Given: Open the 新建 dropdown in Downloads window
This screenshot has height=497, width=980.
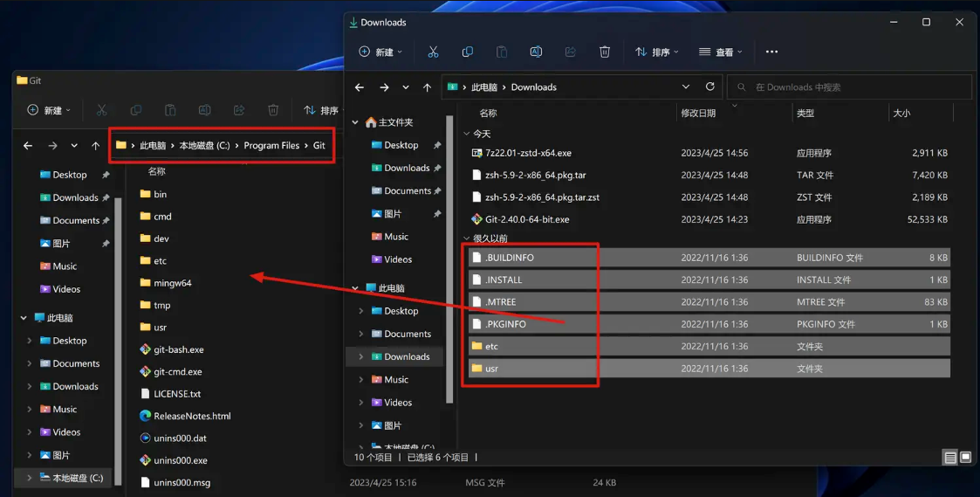Looking at the screenshot, I should point(380,52).
